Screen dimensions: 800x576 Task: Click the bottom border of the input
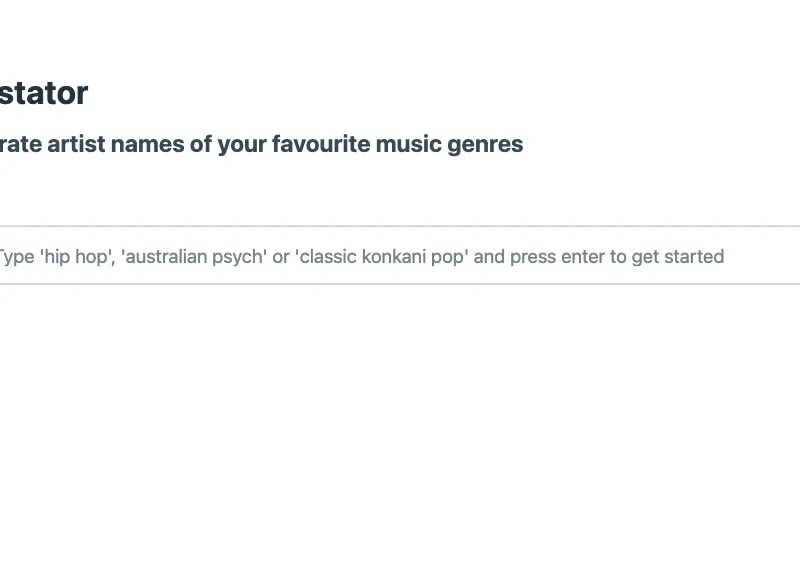click(400, 284)
